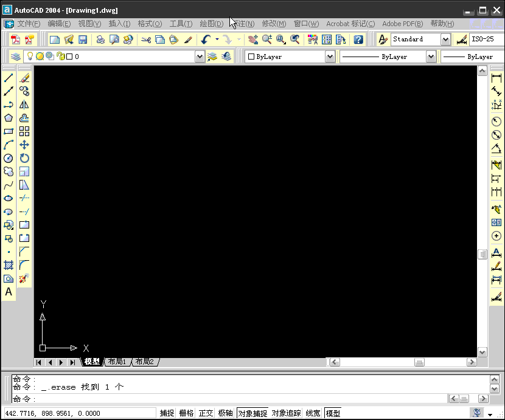Click the Chamfer tool
Image resolution: width=505 pixels, height=420 pixels.
24,252
